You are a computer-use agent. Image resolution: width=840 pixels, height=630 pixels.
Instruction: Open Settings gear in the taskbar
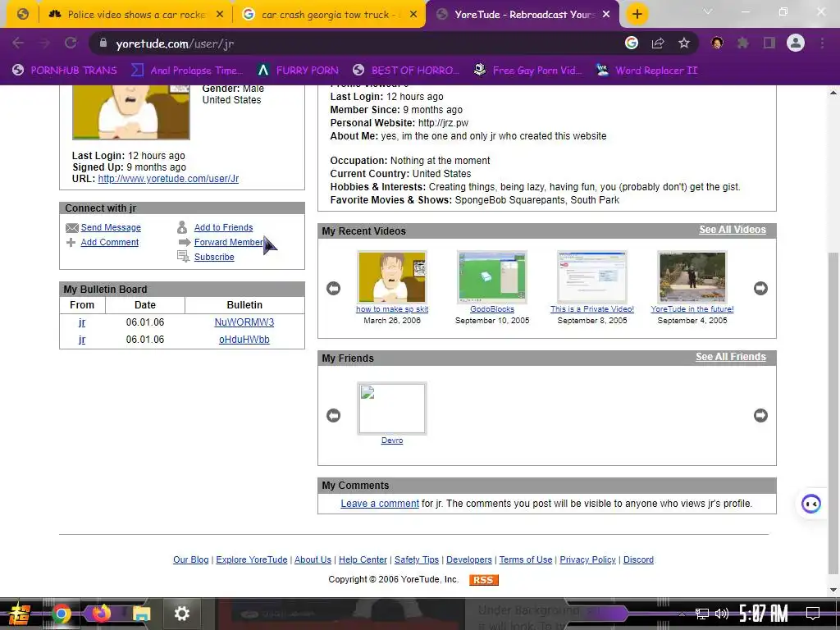(x=181, y=614)
